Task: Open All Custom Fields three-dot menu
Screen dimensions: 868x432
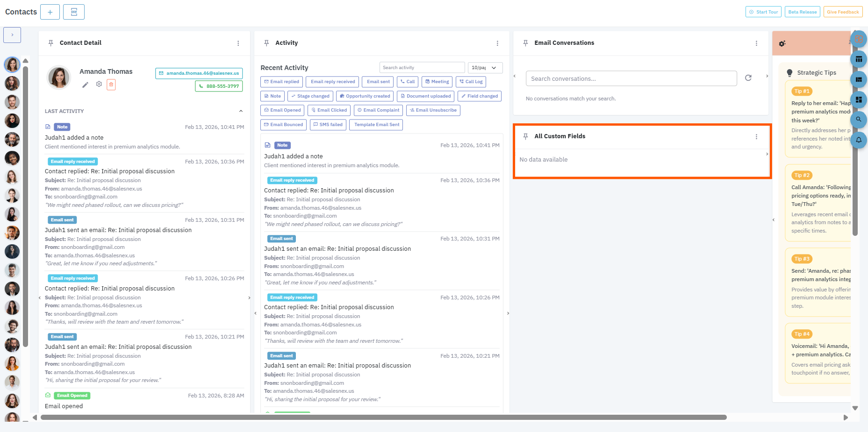Action: (756, 137)
